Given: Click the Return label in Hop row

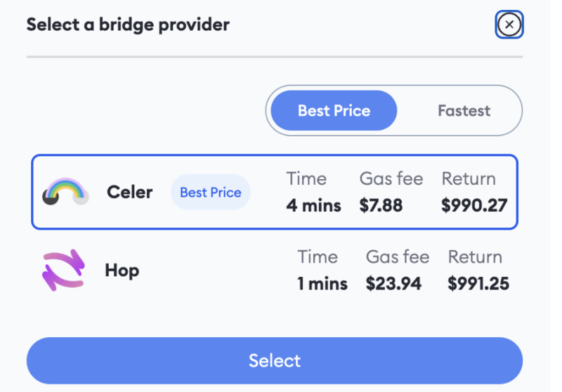Looking at the screenshot, I should pyautogui.click(x=475, y=256).
